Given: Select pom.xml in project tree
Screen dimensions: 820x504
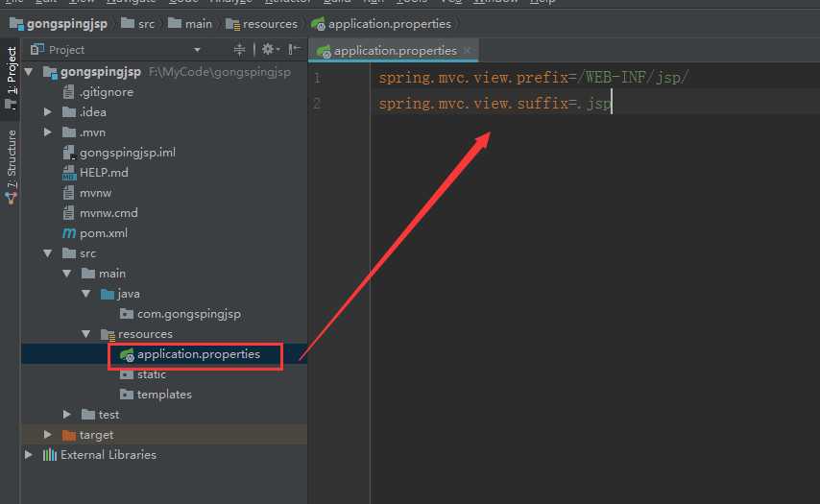Looking at the screenshot, I should (103, 233).
